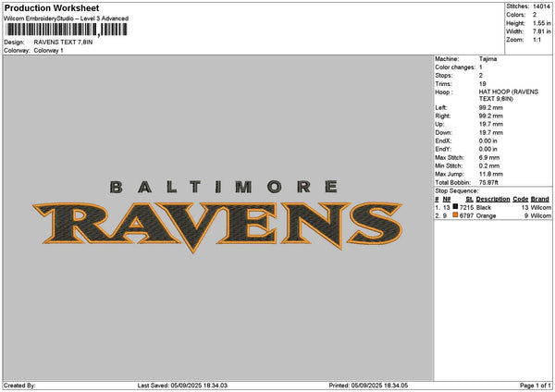This screenshot has width=555, height=392.
Task: Click design name 'RAVENS TEXT 7,8IN'
Action: (63, 43)
